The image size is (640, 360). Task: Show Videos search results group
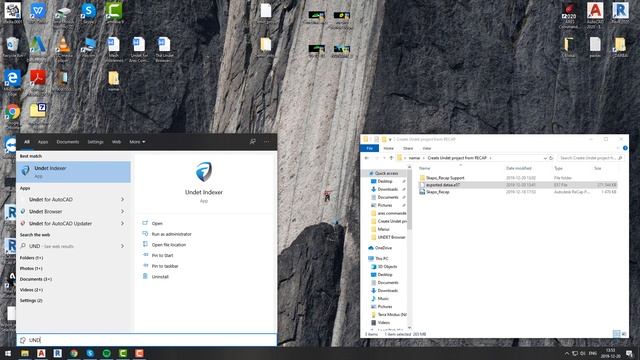pyautogui.click(x=31, y=290)
